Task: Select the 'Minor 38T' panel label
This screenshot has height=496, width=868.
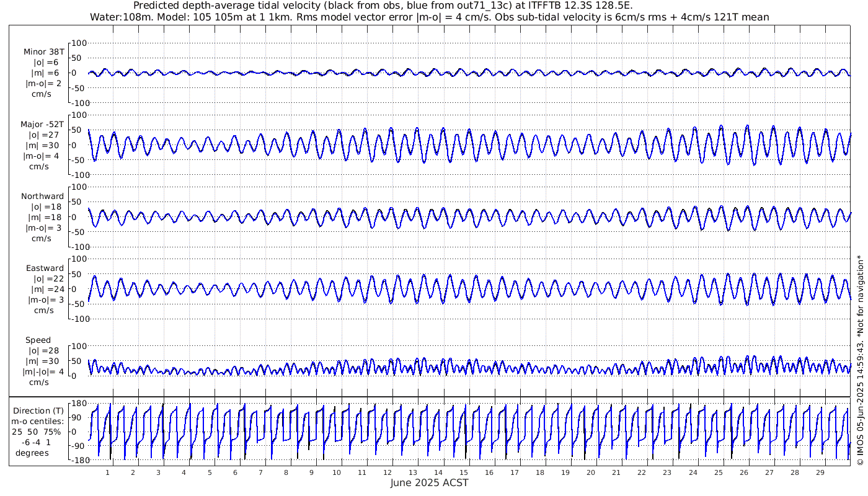Action: pos(43,52)
